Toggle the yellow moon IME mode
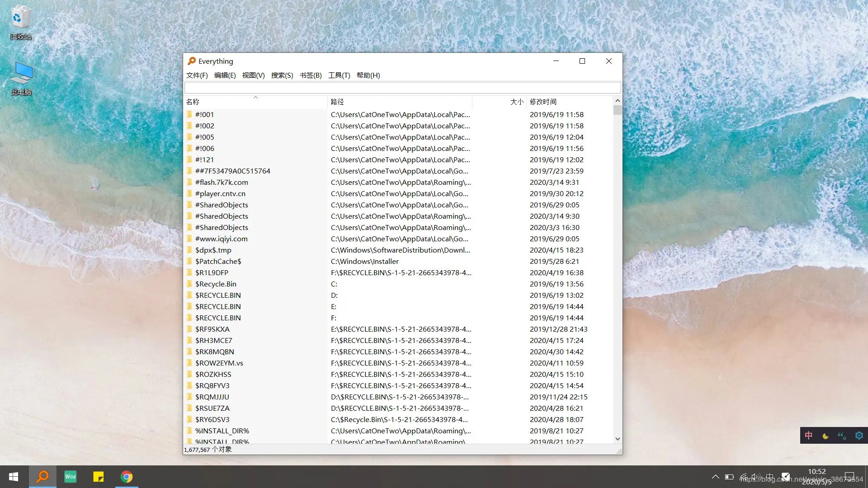The image size is (868, 488). [826, 436]
